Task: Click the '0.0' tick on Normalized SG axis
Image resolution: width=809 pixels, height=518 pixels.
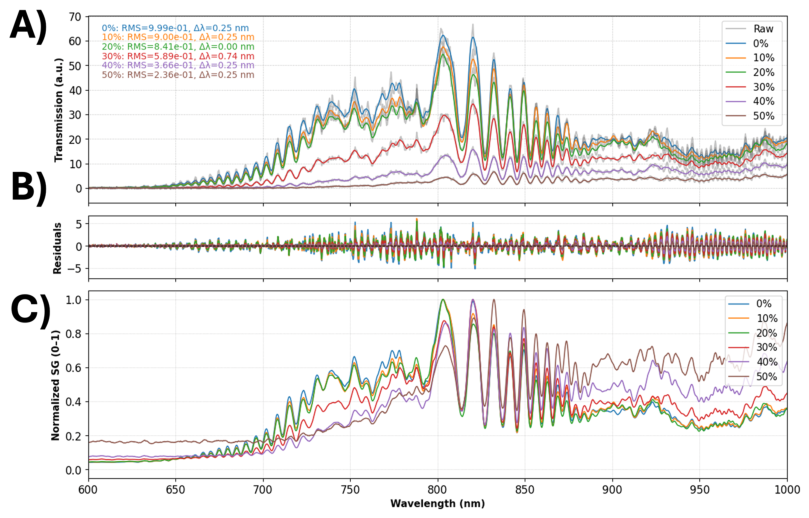Action: [x=75, y=470]
